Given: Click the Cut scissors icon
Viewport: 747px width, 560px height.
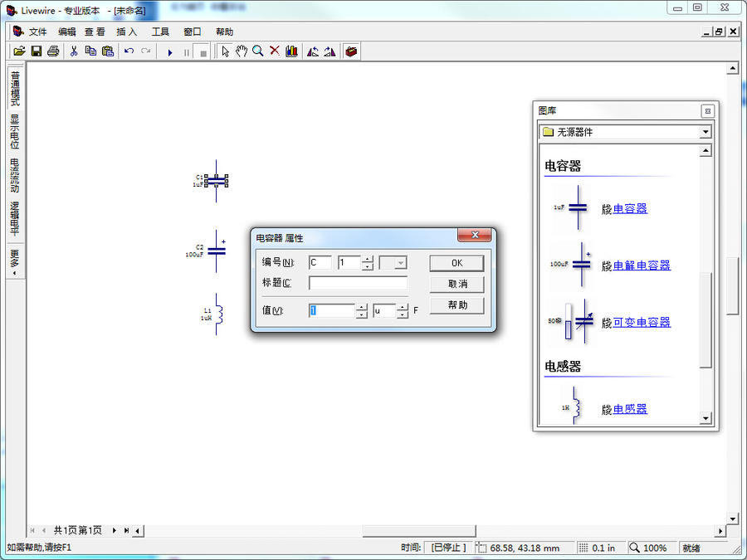Looking at the screenshot, I should point(74,51).
